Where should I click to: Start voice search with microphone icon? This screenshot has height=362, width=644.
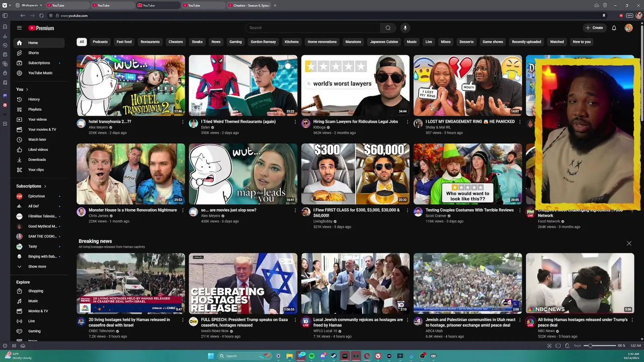(405, 28)
